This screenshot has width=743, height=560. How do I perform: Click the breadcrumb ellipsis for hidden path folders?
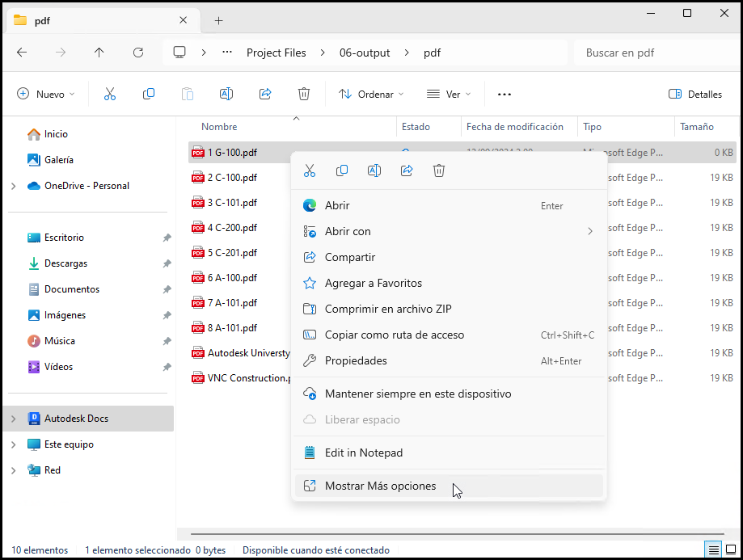click(x=227, y=52)
